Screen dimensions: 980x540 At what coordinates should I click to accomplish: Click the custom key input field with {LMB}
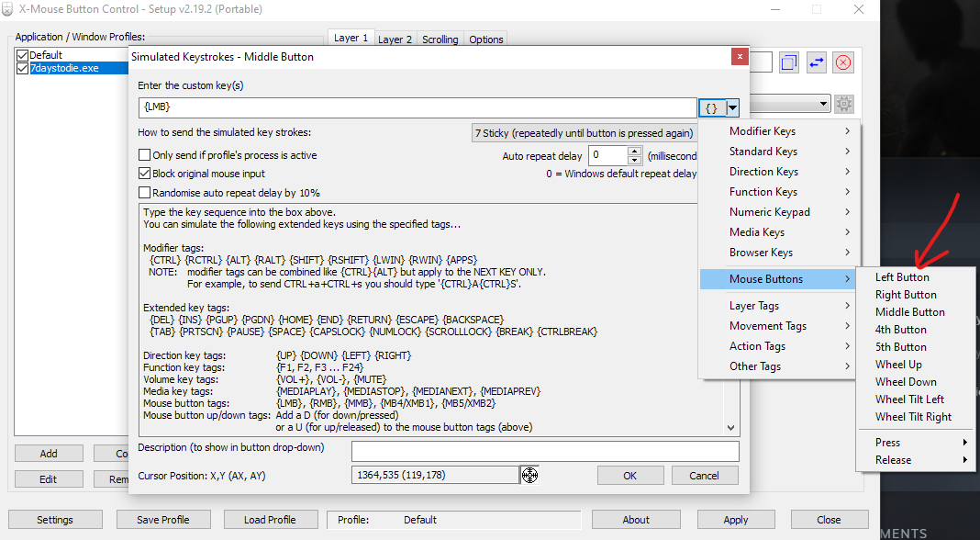(x=418, y=107)
